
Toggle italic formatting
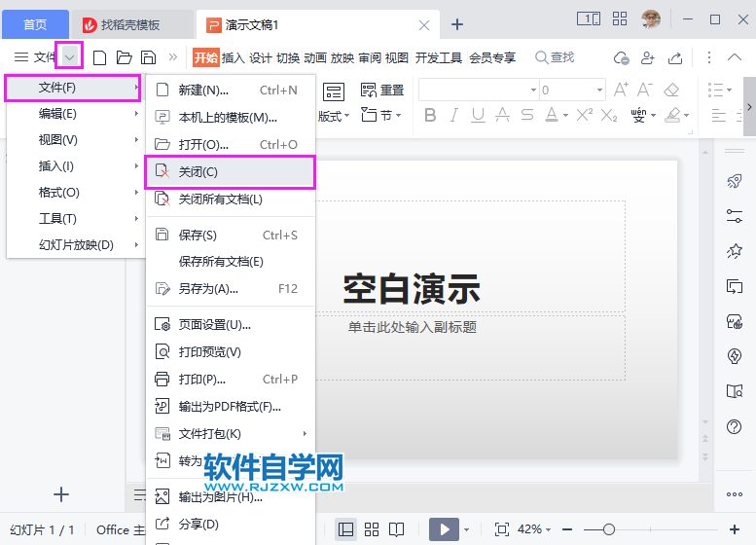pyautogui.click(x=453, y=115)
